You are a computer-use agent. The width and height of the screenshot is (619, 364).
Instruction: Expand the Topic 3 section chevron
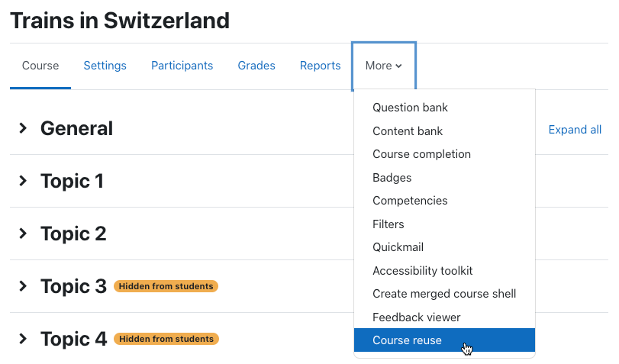(x=23, y=286)
